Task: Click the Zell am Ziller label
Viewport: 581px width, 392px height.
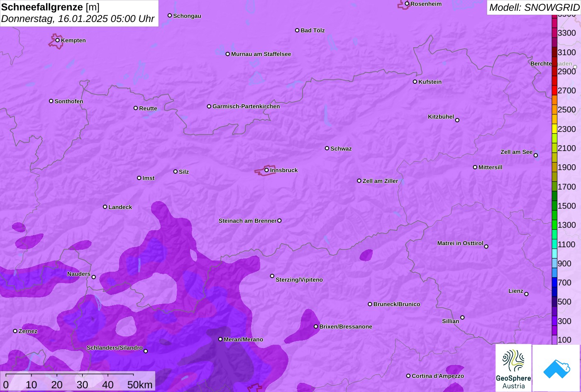Action: 380,181
